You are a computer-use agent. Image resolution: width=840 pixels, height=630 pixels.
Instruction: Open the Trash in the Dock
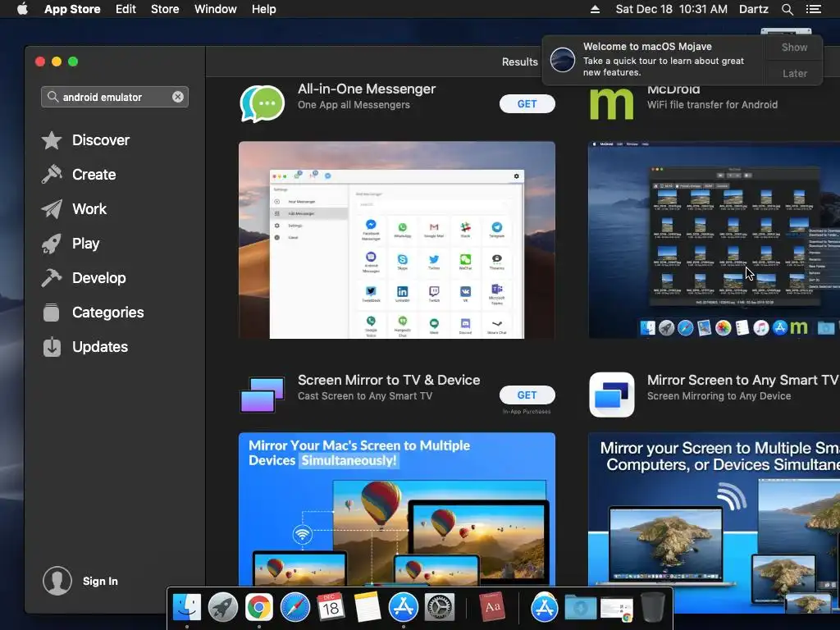click(x=652, y=608)
